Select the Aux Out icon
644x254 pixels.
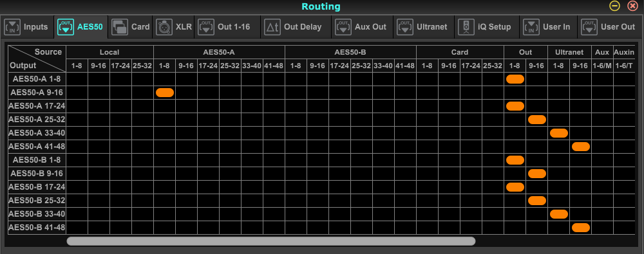tap(343, 27)
